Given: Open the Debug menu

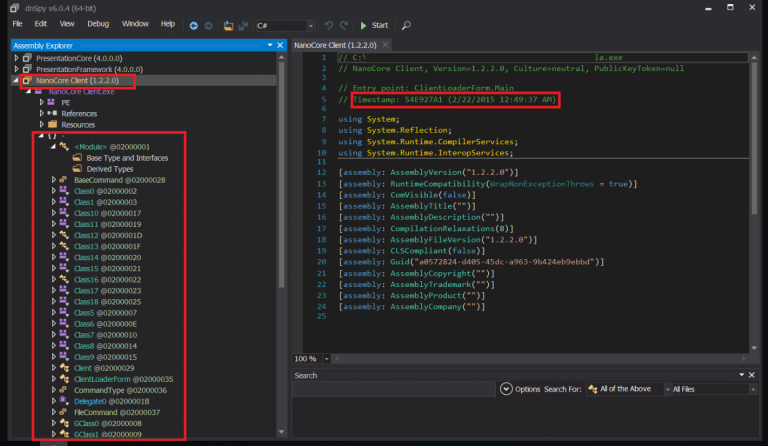Looking at the screenshot, I should 98,23.
